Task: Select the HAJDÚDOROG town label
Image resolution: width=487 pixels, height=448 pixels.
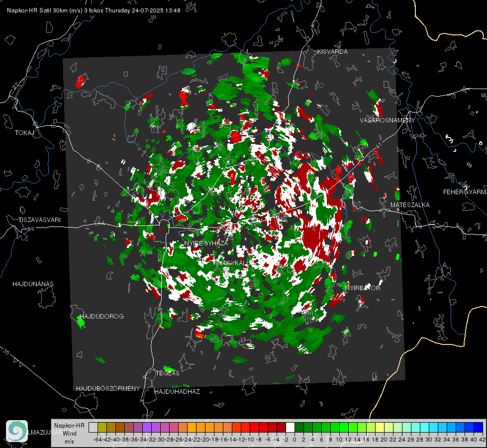Action: 102,317
